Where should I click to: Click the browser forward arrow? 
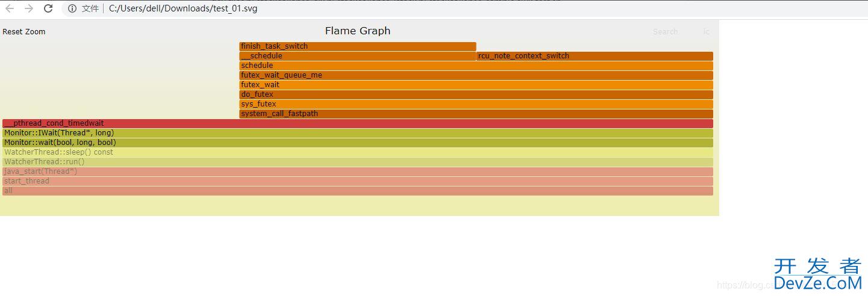[29, 8]
